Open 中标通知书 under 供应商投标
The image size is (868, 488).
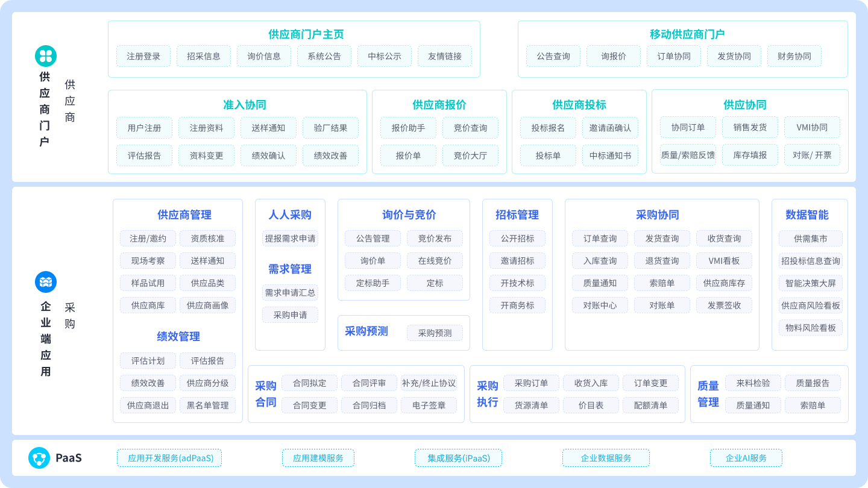point(611,155)
